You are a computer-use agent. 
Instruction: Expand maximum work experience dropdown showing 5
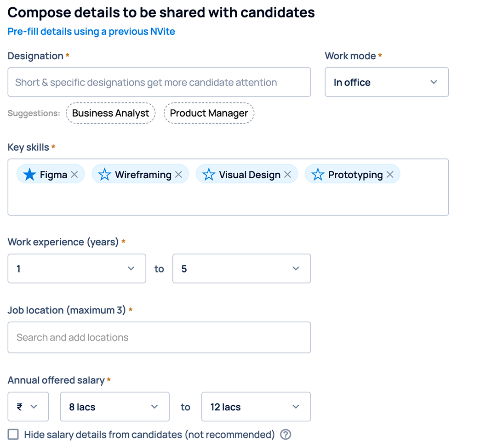(241, 268)
